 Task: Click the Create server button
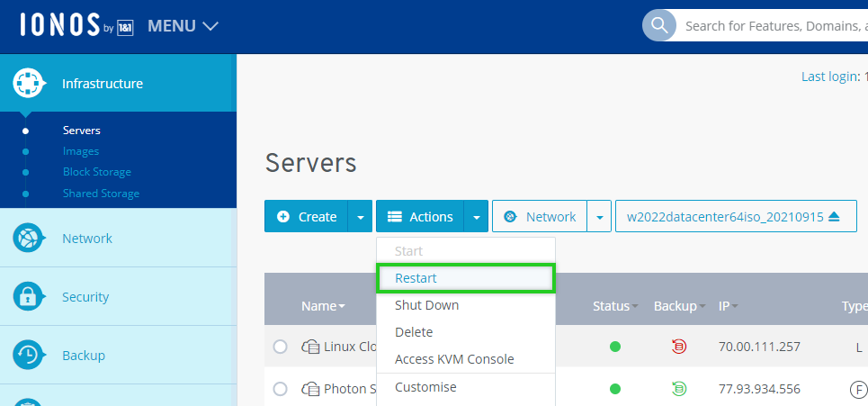307,217
